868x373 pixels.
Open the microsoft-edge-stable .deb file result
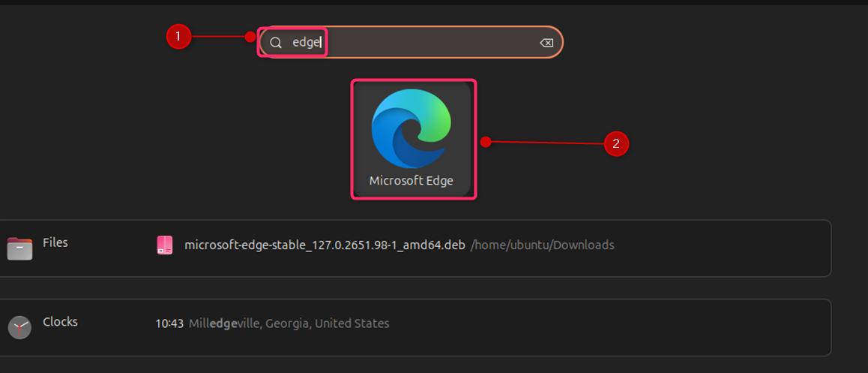325,245
